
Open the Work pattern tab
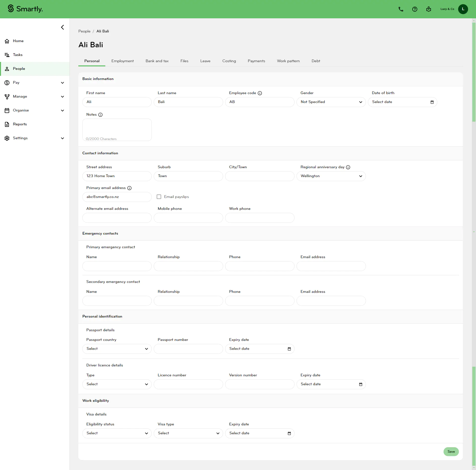click(288, 61)
